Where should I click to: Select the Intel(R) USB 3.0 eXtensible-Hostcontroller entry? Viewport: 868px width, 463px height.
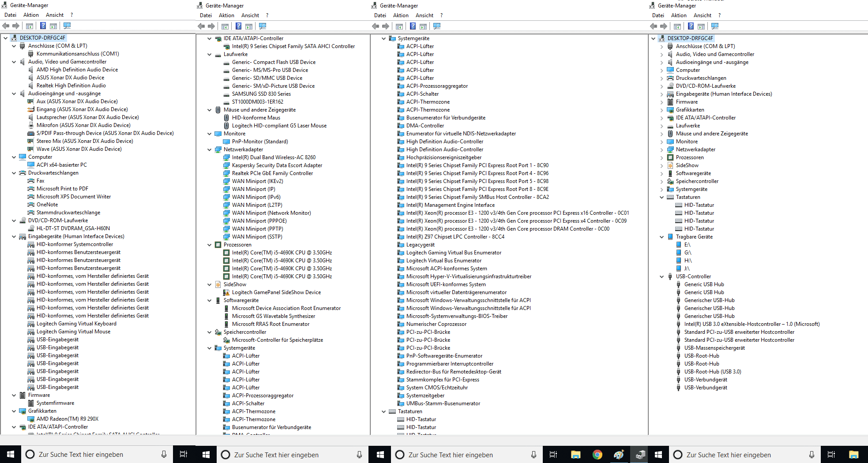tap(752, 324)
